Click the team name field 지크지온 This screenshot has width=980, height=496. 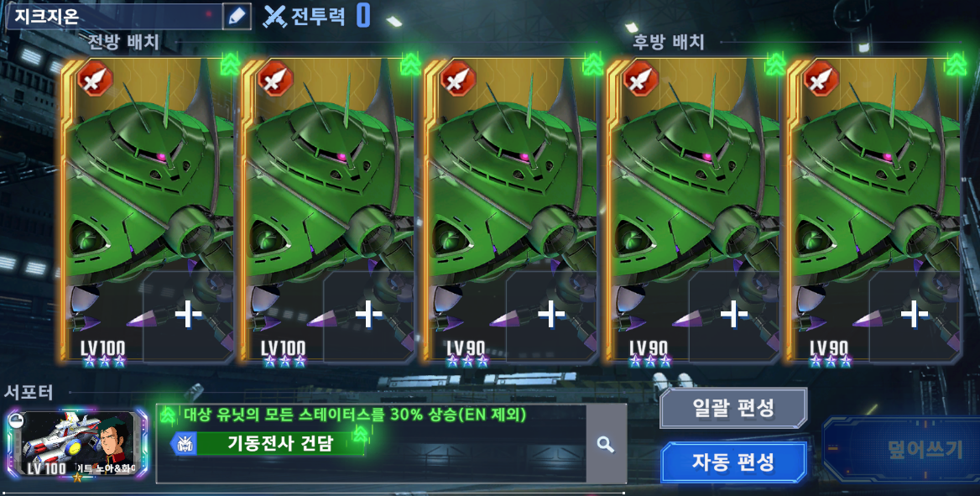(114, 16)
